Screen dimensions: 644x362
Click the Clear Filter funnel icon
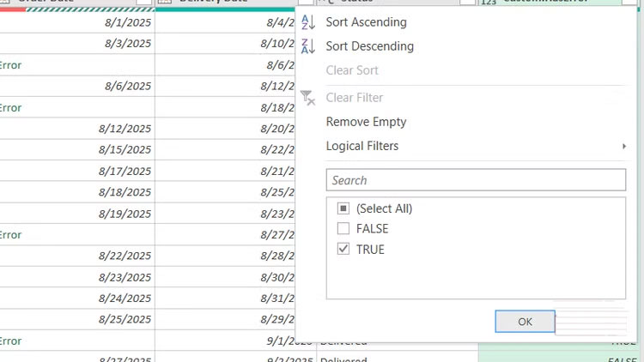point(308,98)
